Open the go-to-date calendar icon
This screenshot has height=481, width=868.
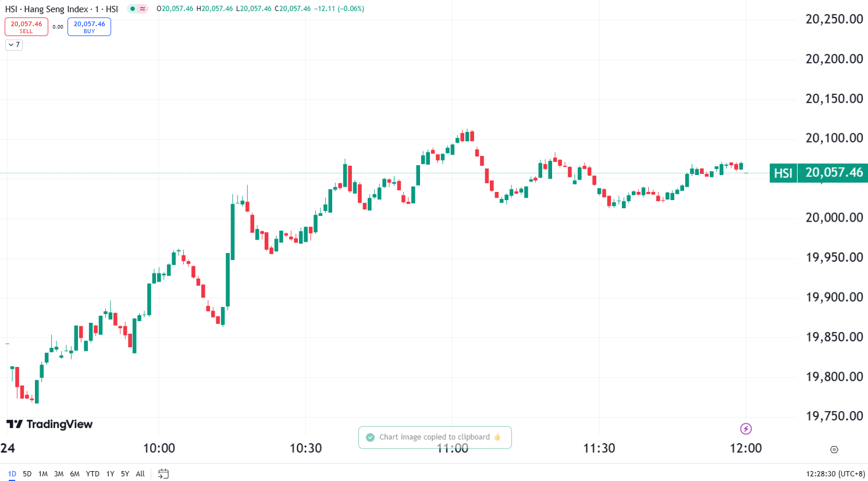pyautogui.click(x=163, y=473)
